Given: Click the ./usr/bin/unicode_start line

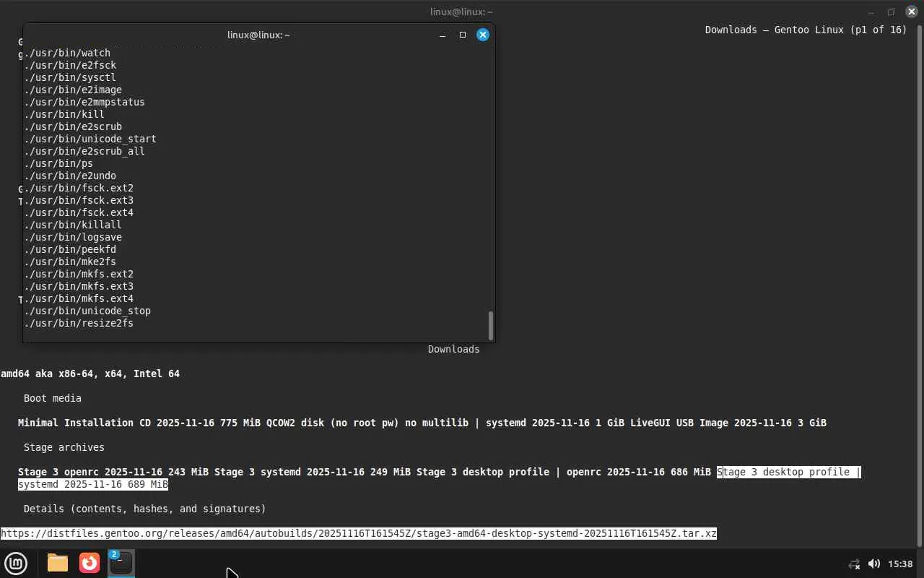Looking at the screenshot, I should pyautogui.click(x=90, y=139).
